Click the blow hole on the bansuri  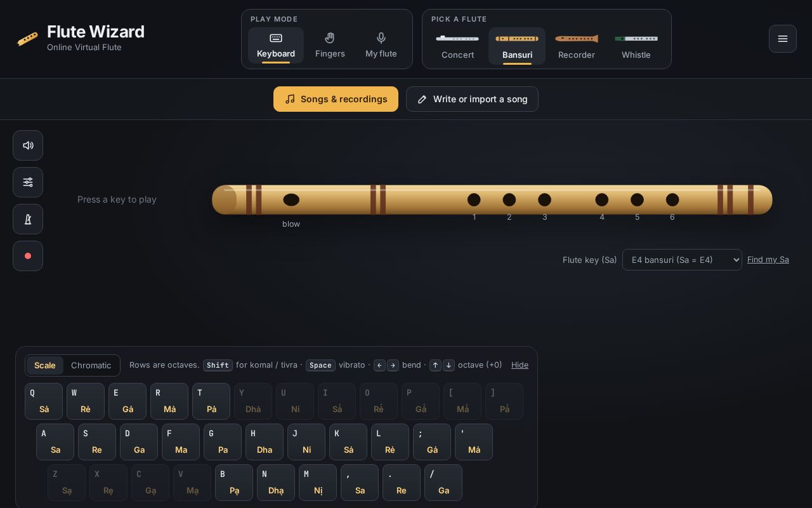click(x=291, y=200)
